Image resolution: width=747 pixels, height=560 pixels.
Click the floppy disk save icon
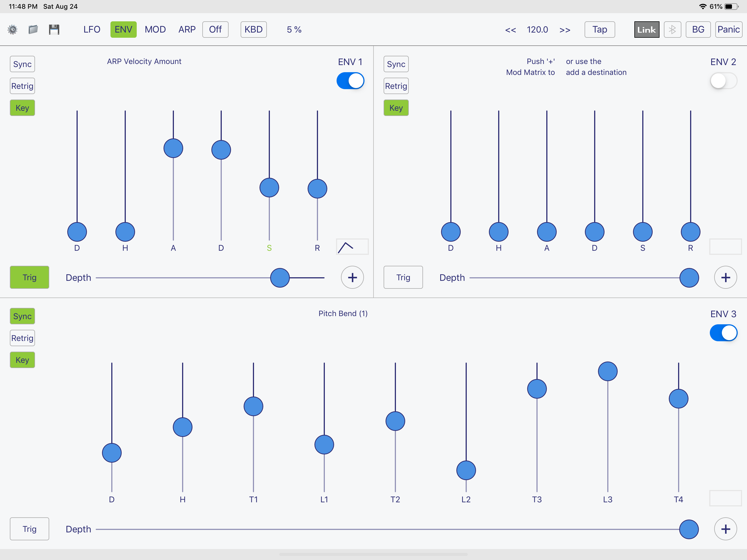click(x=54, y=30)
